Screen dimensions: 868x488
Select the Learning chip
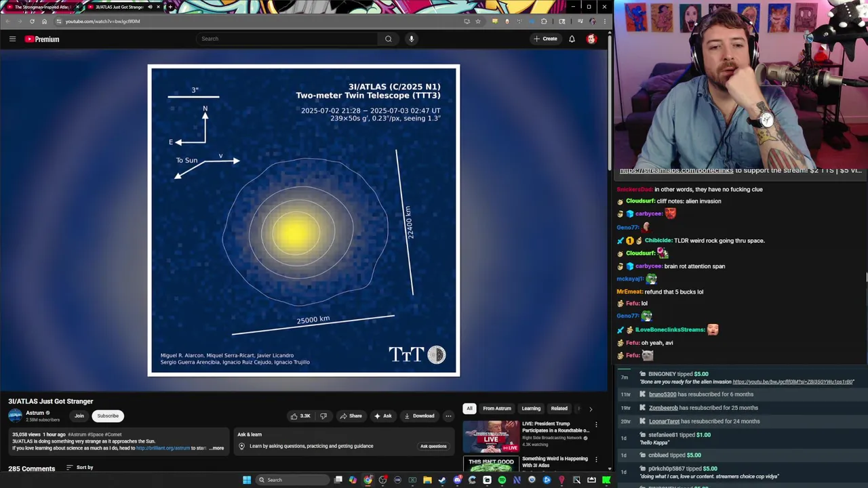point(531,409)
